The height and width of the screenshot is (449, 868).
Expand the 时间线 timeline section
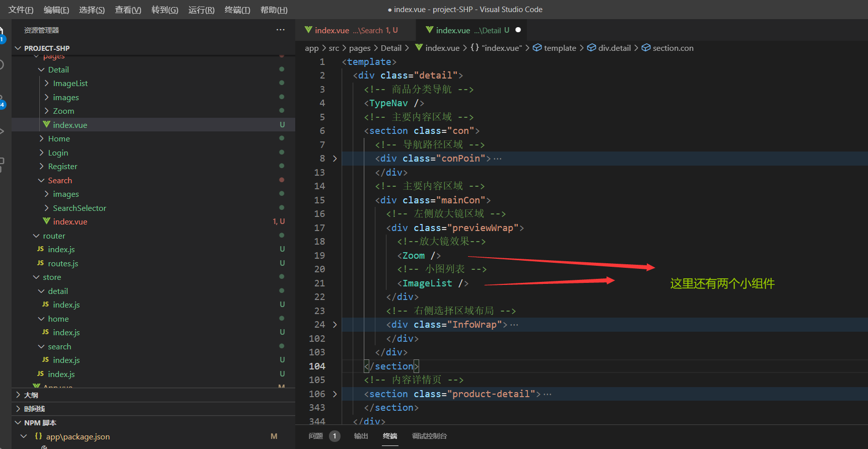click(18, 409)
